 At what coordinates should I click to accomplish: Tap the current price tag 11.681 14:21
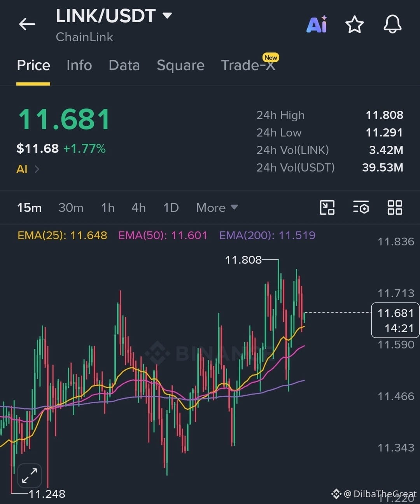(x=395, y=320)
